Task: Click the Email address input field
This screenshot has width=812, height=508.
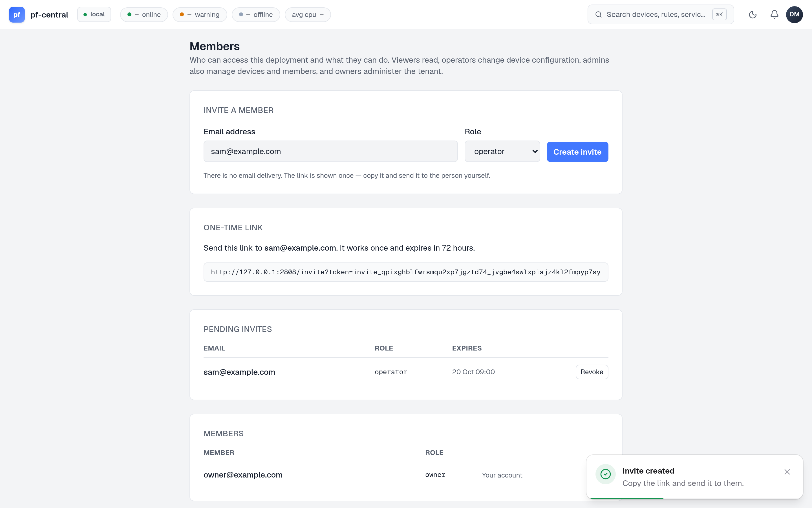Action: (x=330, y=151)
